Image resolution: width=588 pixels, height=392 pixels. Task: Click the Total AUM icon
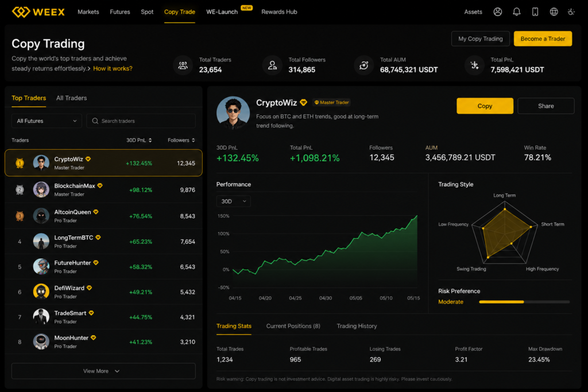[363, 65]
